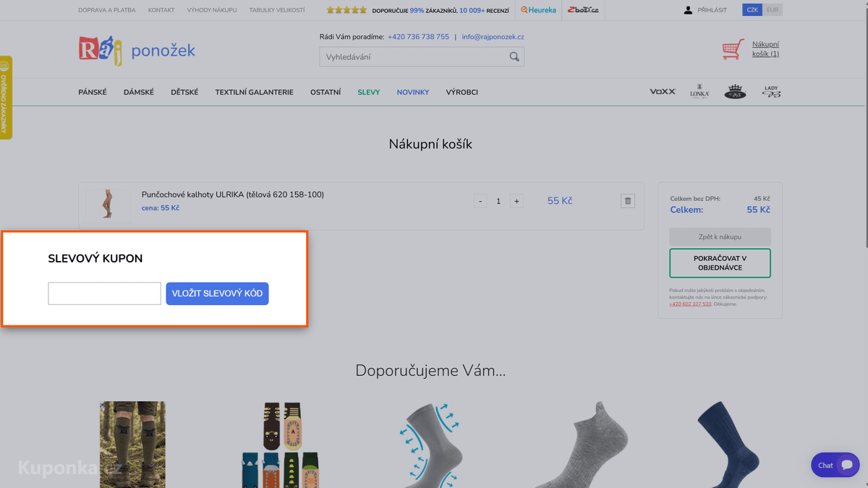This screenshot has height=488, width=868.
Task: Click the user profile icon
Action: [x=688, y=10]
